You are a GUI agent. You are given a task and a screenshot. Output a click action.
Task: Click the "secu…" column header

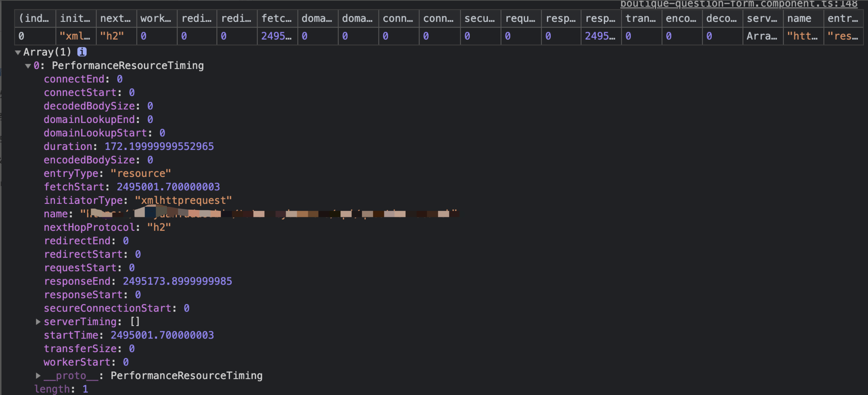(x=481, y=18)
